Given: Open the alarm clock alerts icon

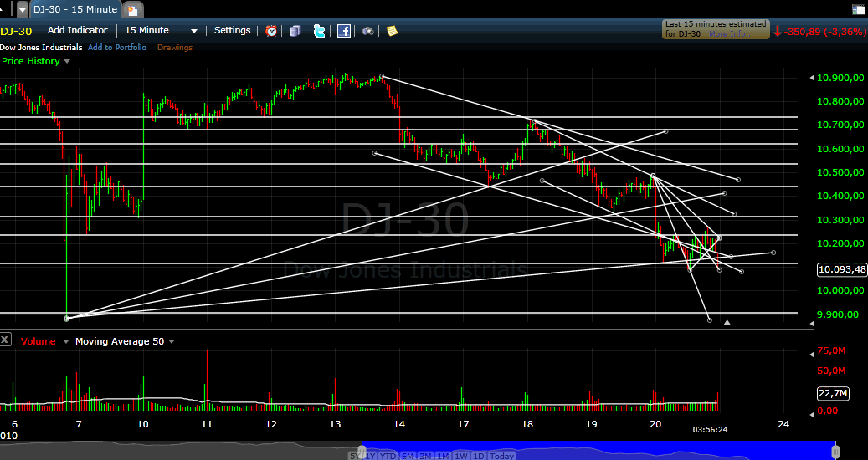Looking at the screenshot, I should 271,31.
